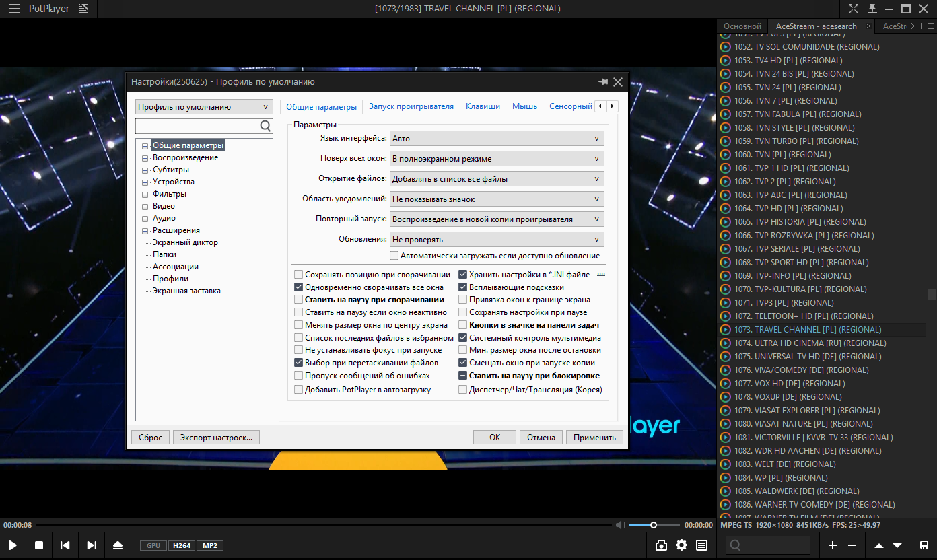The height and width of the screenshot is (560, 937).
Task: Click the 'OK' button
Action: tap(495, 438)
